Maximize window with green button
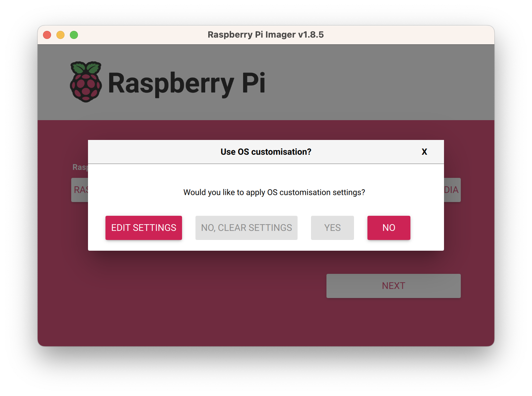This screenshot has width=532, height=396. [74, 35]
